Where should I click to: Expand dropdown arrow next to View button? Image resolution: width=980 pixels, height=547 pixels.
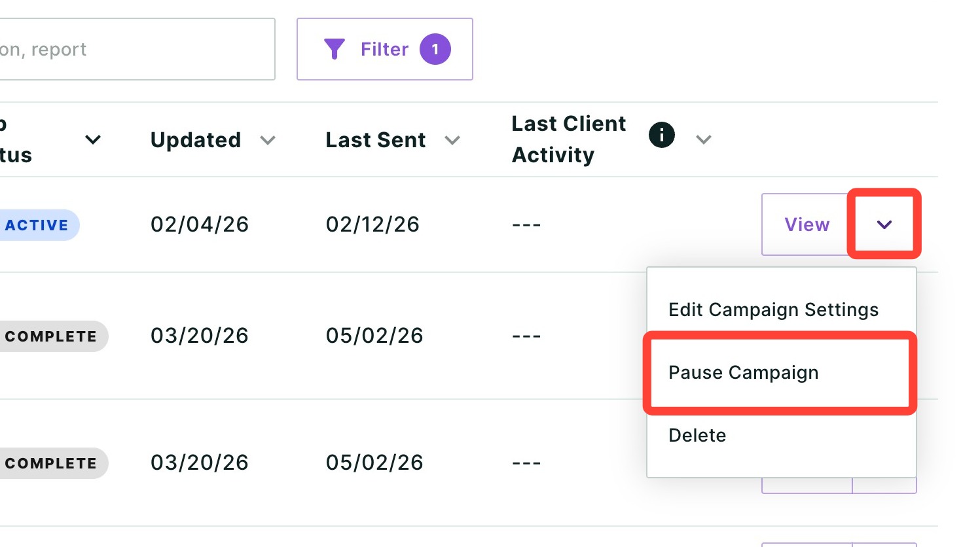(x=884, y=224)
